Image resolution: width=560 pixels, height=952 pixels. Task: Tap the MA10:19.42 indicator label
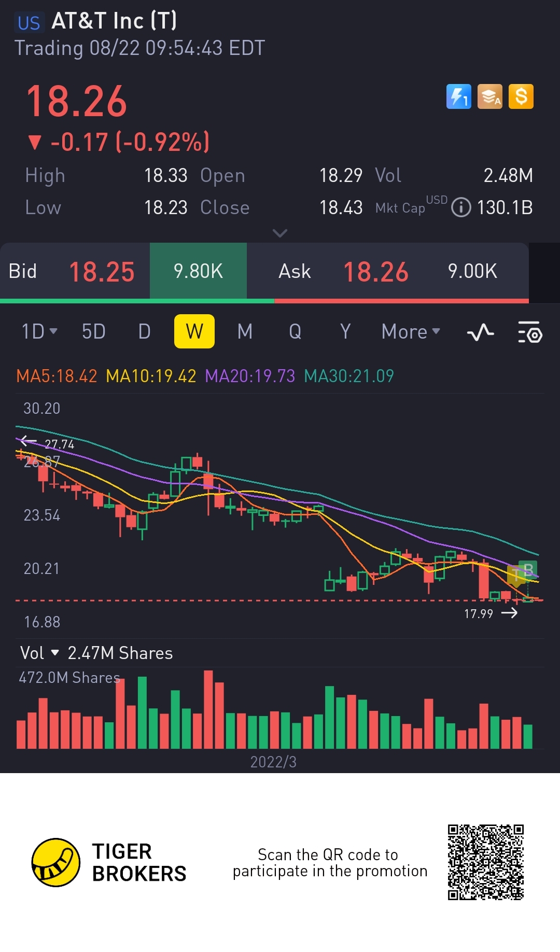point(151,376)
